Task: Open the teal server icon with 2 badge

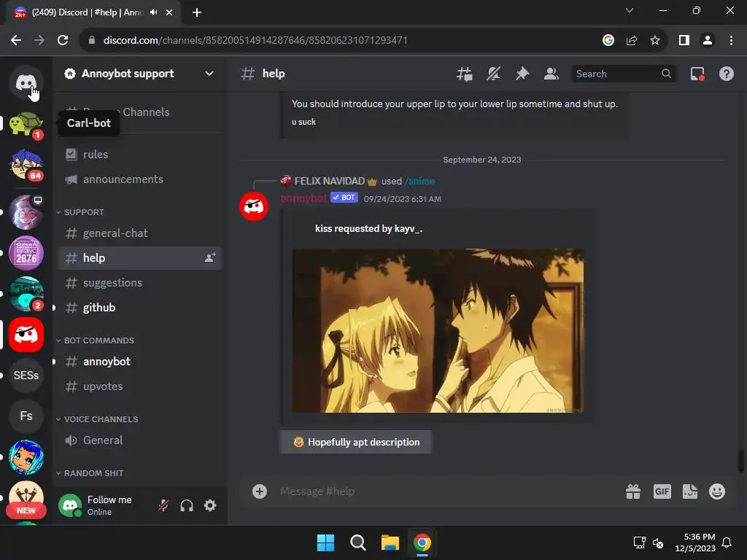Action: [26, 294]
